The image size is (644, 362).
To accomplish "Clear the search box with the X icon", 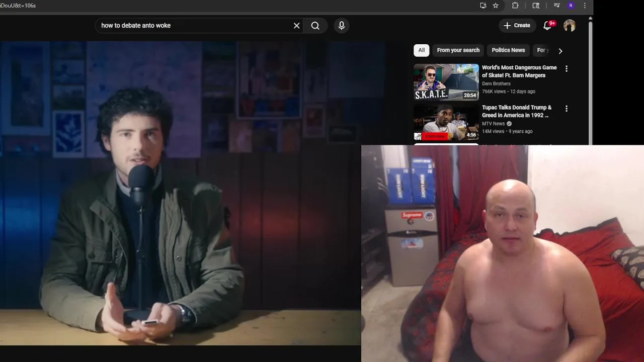I will pyautogui.click(x=297, y=26).
